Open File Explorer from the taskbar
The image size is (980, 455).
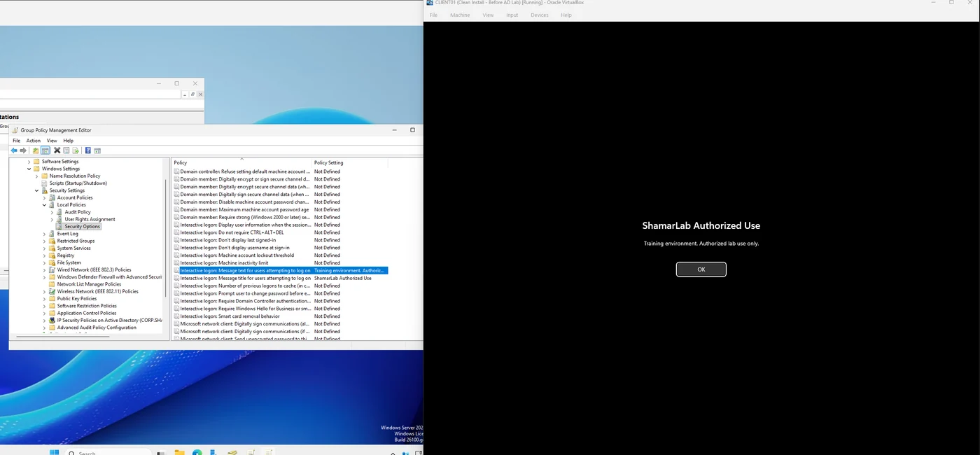point(180,452)
